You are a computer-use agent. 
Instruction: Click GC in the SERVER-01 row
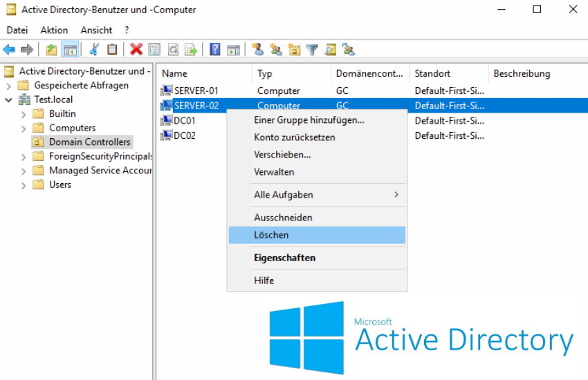tap(342, 91)
